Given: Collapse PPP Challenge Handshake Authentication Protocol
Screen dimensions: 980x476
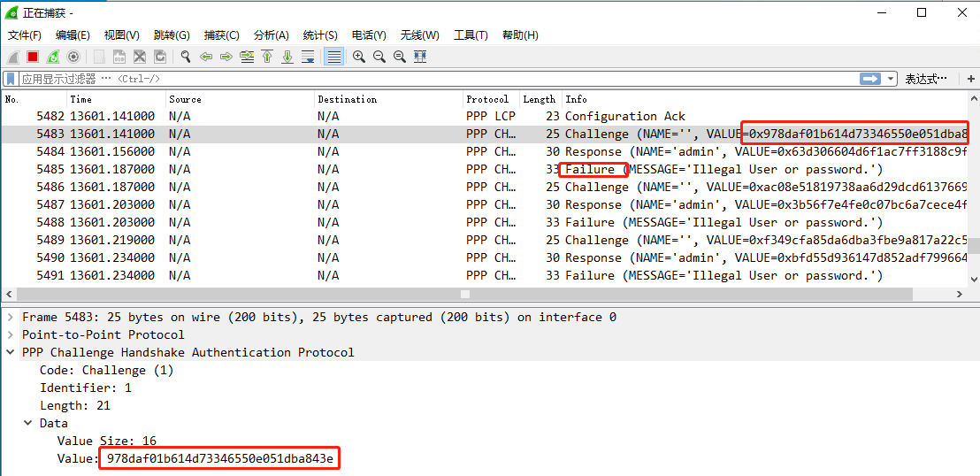Looking at the screenshot, I should [11, 352].
